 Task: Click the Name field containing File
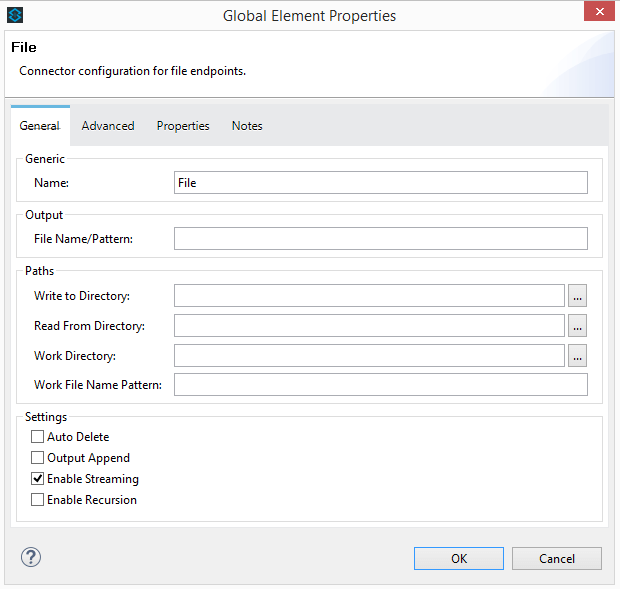381,183
